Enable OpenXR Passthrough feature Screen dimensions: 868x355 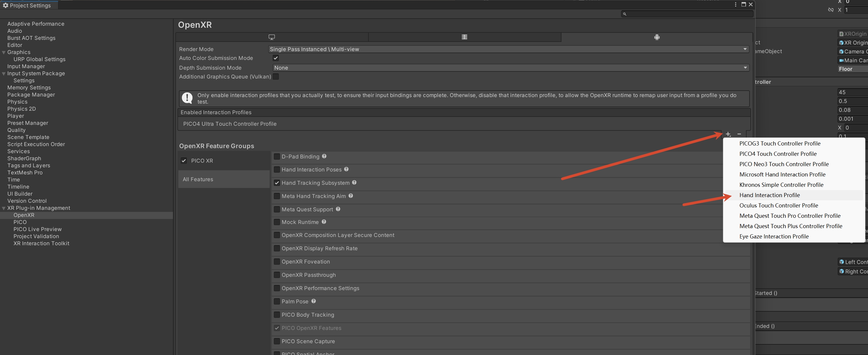point(277,275)
